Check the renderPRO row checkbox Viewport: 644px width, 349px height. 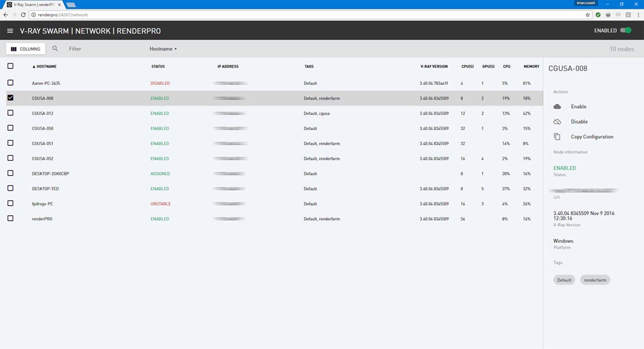pos(10,218)
